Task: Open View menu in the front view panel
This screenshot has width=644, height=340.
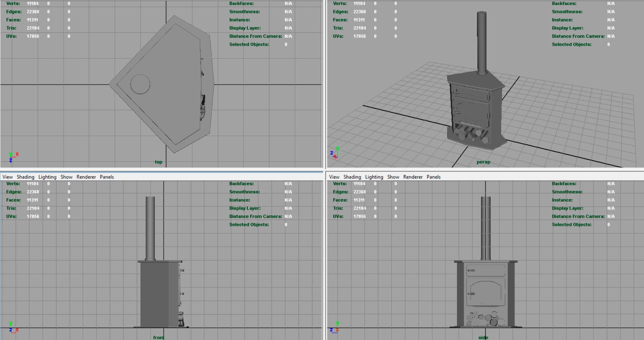Action: [7, 177]
